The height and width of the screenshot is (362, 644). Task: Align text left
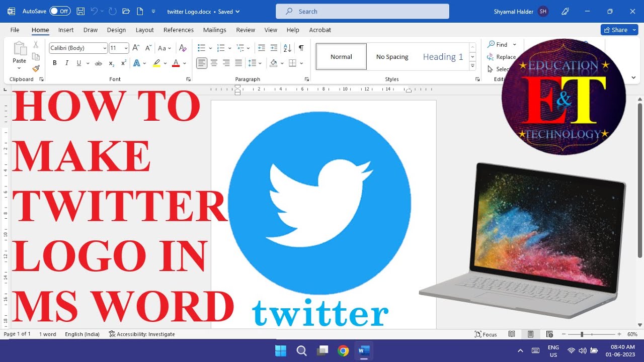pos(202,63)
